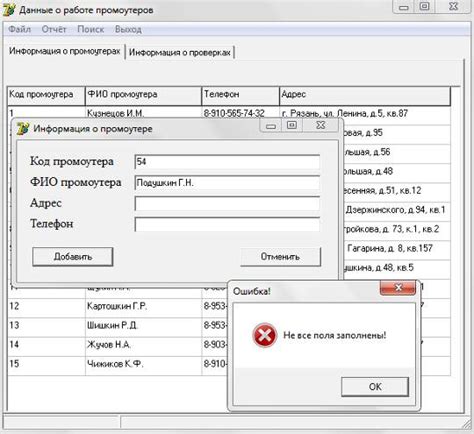The image size is (474, 434).
Task: Open the Файл menu
Action: tap(19, 29)
